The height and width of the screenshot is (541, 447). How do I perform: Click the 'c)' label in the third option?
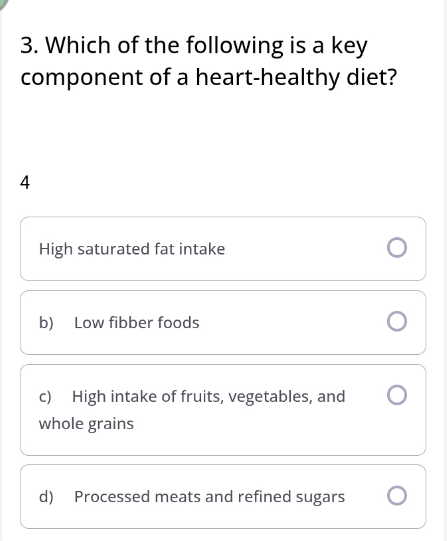coord(45,396)
